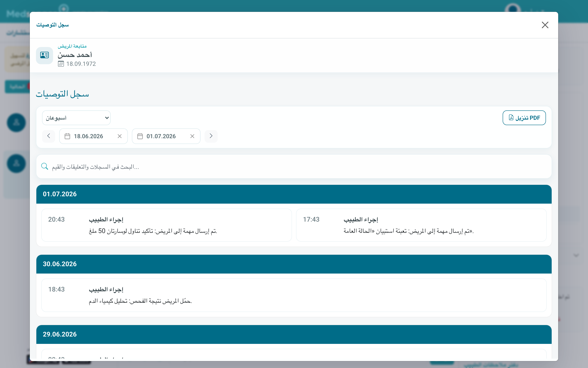Click the 18:43 timestamp

(x=56, y=289)
